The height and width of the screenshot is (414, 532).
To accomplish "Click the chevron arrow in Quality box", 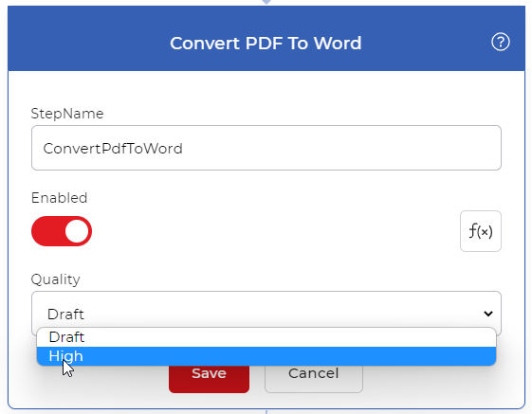I will tap(488, 314).
